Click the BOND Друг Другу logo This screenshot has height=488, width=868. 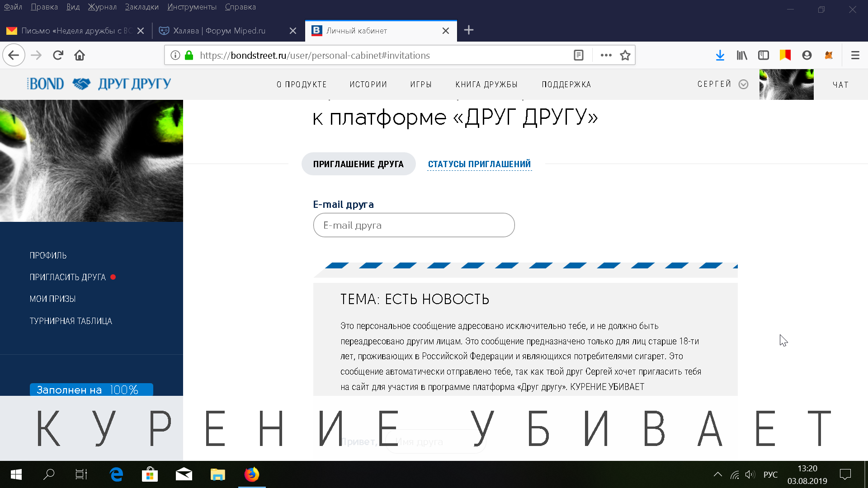pyautogui.click(x=99, y=84)
